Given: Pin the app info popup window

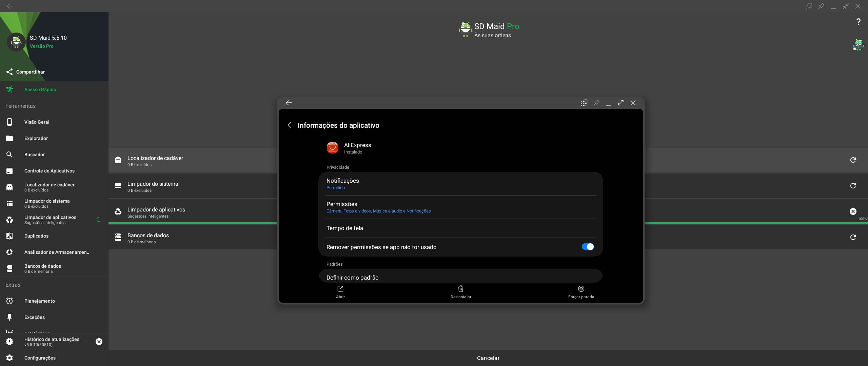Looking at the screenshot, I should (x=596, y=103).
